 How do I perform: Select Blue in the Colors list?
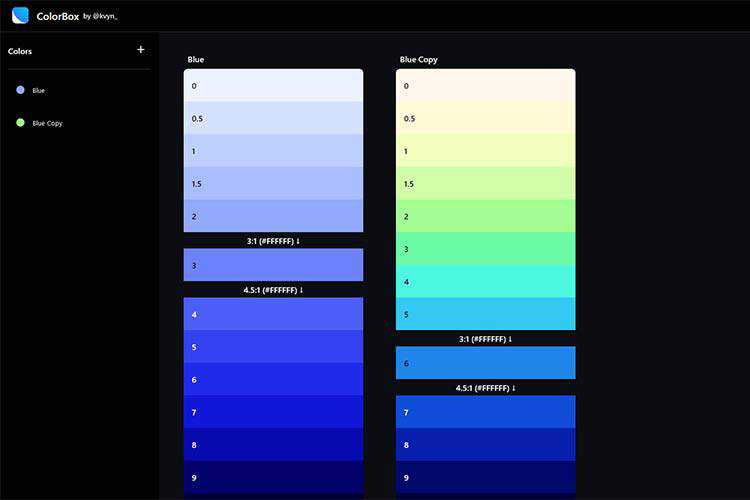click(39, 90)
